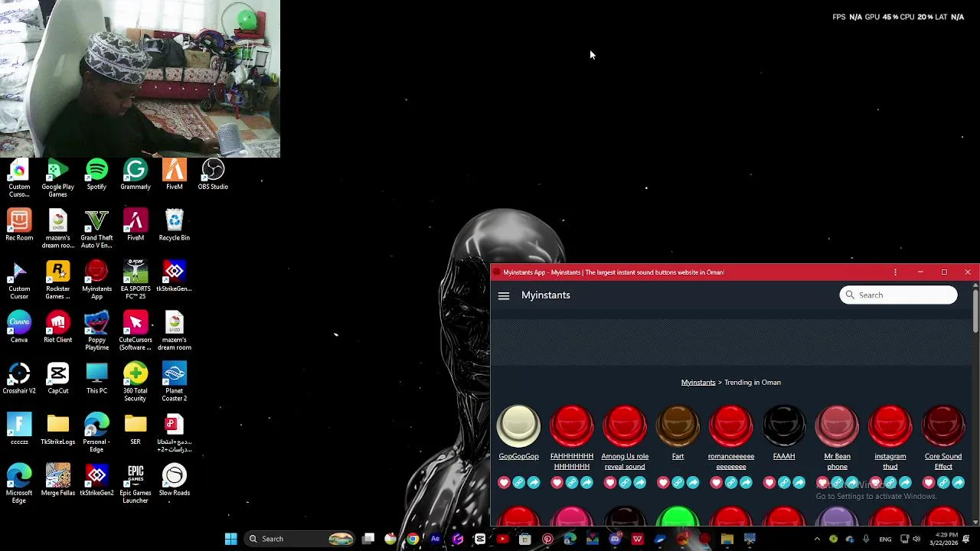
Task: Open Epic Games Launcher shortcut
Action: point(136,484)
